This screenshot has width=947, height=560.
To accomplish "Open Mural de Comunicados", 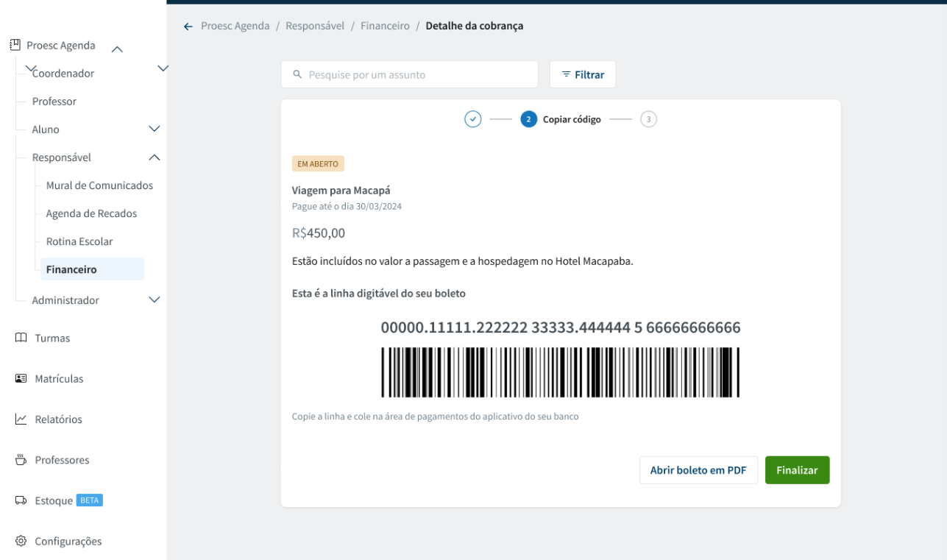I will [99, 185].
